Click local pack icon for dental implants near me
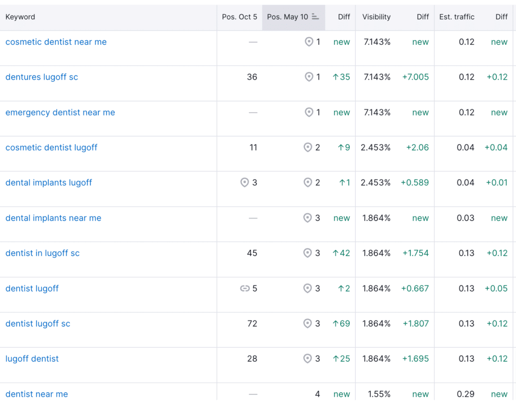516x420 pixels. [307, 218]
